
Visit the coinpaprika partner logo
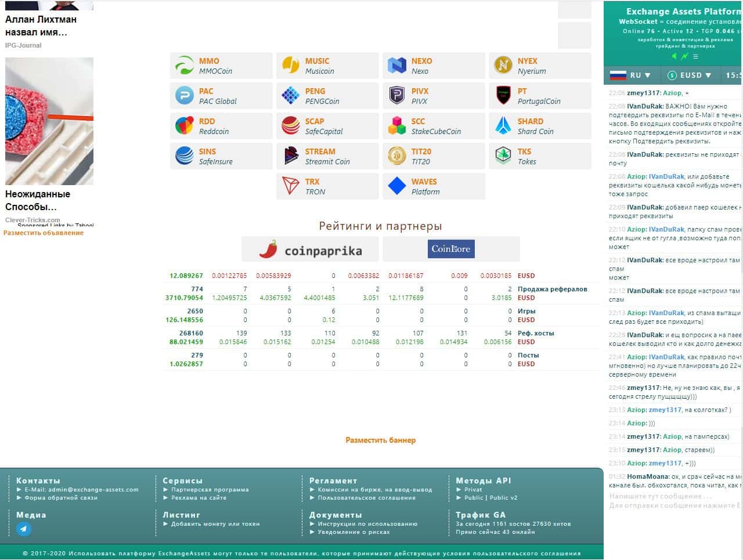coord(311,250)
